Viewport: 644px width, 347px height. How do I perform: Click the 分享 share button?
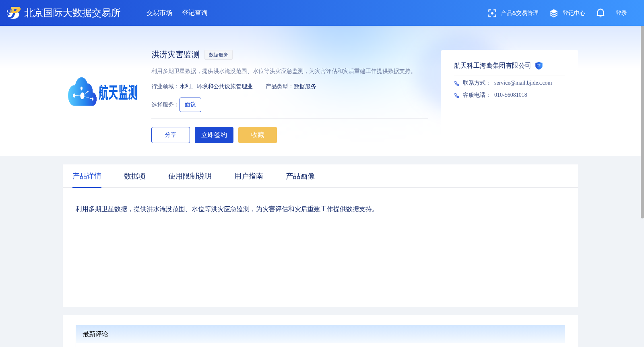coord(171,135)
